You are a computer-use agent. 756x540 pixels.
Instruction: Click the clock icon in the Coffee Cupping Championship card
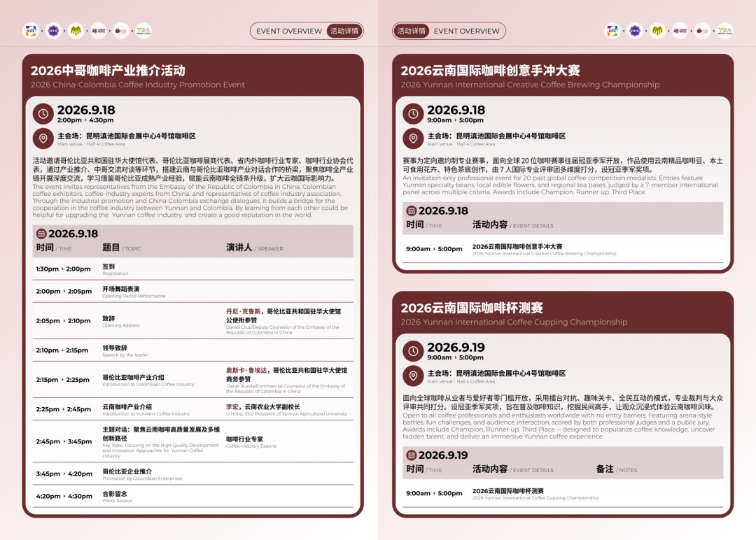(x=413, y=351)
